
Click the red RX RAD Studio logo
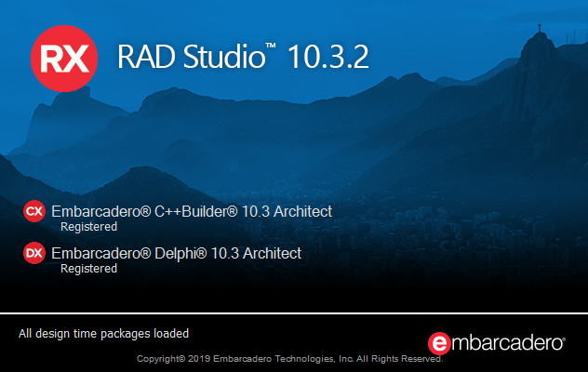pyautogui.click(x=64, y=59)
